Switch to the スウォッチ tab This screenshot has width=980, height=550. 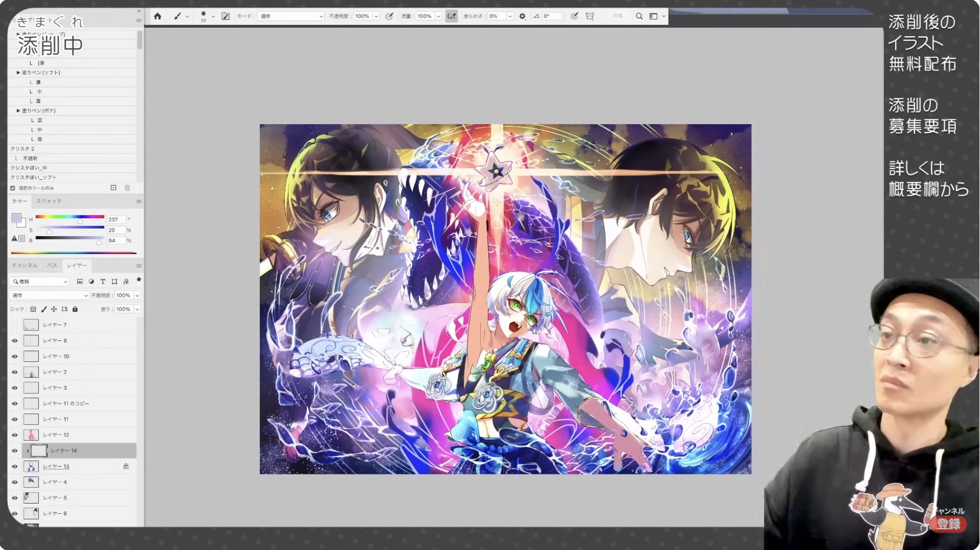49,201
